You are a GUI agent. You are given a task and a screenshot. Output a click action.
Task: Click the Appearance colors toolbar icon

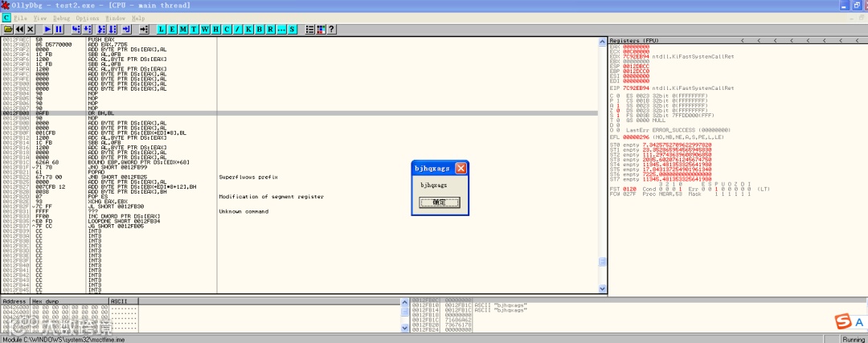click(321, 30)
